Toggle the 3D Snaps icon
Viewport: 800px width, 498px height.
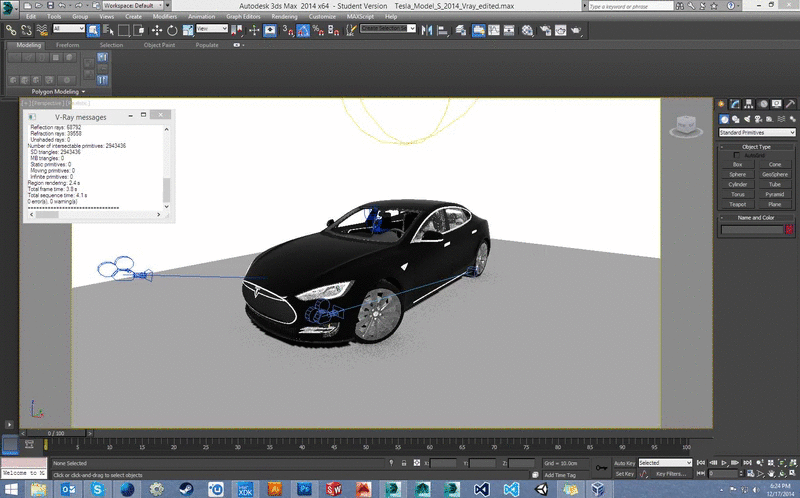click(x=288, y=30)
